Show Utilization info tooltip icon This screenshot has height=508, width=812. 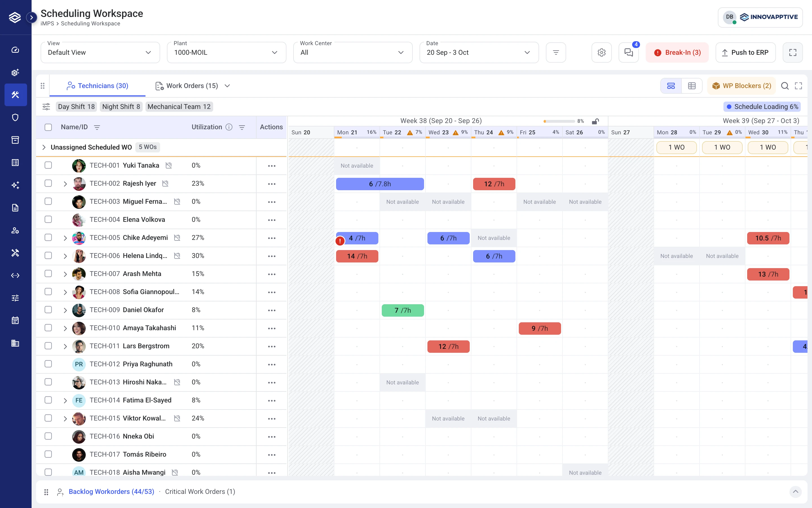point(229,127)
